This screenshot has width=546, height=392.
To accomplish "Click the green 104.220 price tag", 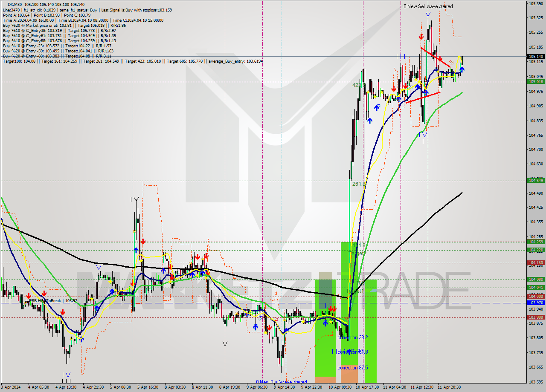I will pyautogui.click(x=536, y=250).
